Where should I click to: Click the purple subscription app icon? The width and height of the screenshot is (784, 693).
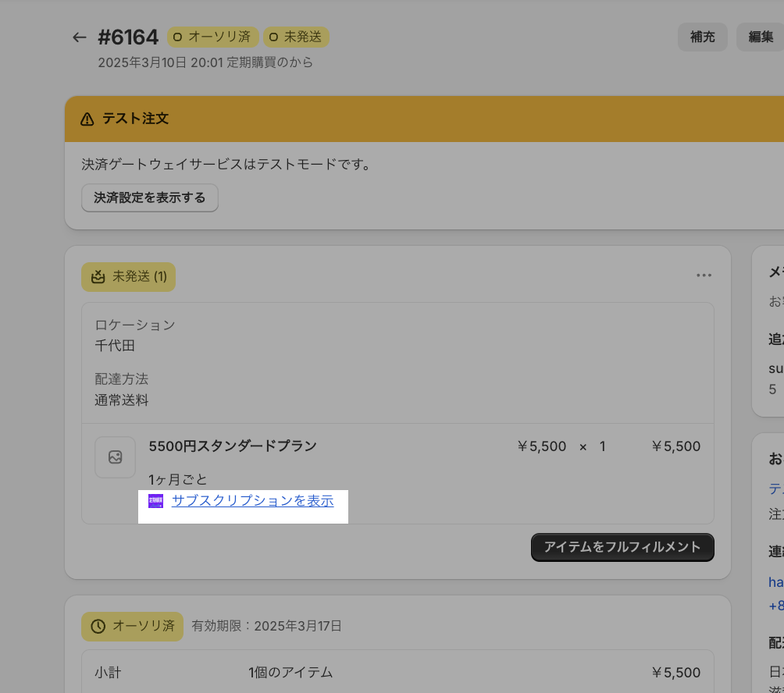[156, 501]
